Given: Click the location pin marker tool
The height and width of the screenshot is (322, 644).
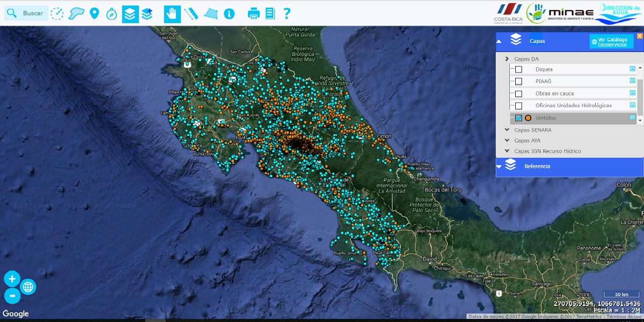Looking at the screenshot, I should pos(94,13).
